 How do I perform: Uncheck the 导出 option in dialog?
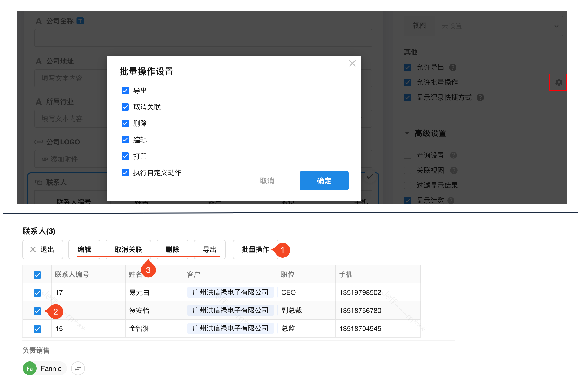[x=125, y=91]
